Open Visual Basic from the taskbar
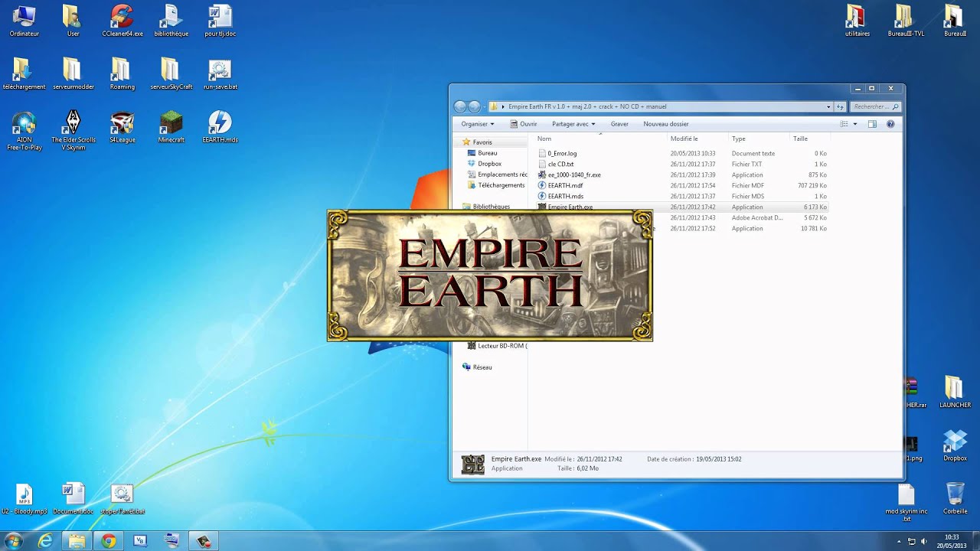Image resolution: width=980 pixels, height=551 pixels. [140, 540]
